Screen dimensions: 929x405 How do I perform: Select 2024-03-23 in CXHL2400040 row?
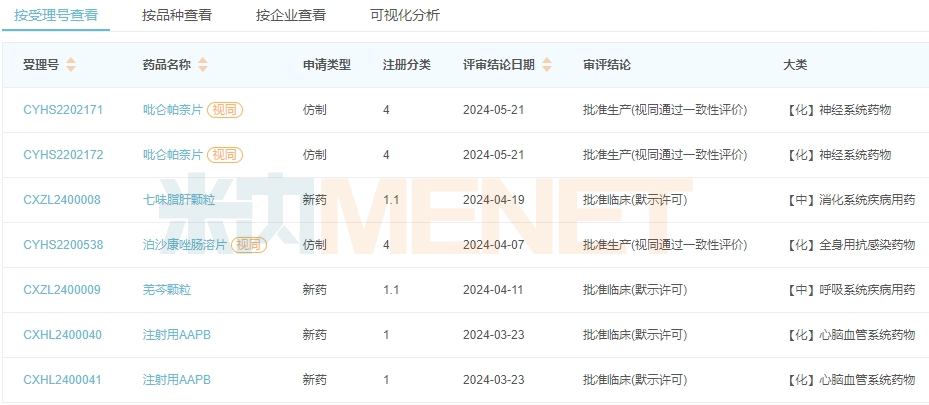click(x=494, y=335)
